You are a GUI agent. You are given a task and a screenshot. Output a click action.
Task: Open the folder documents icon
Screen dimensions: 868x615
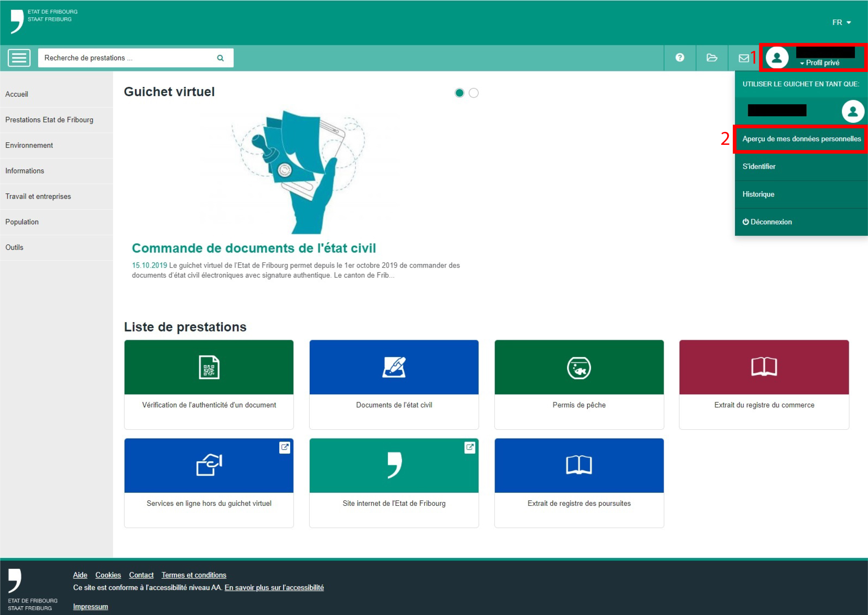[x=712, y=58]
